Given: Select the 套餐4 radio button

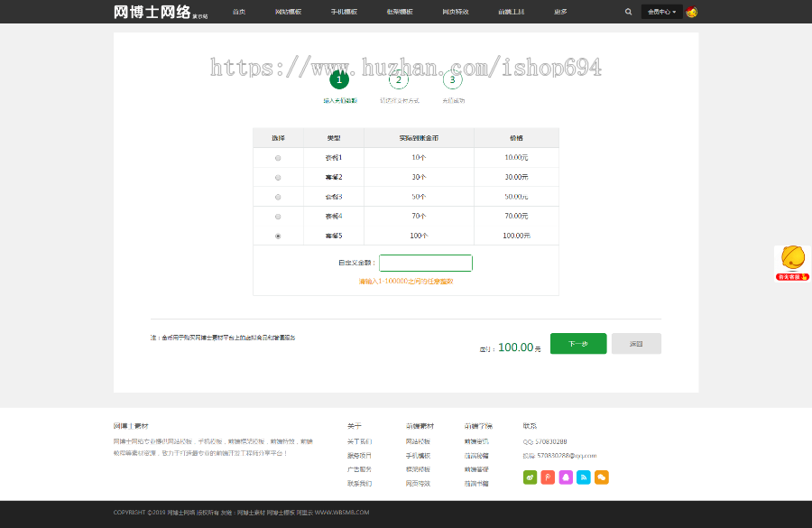Looking at the screenshot, I should pos(279,216).
